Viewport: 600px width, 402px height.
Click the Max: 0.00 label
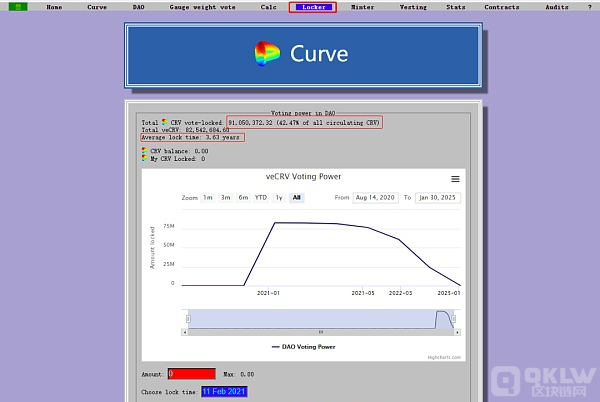[238, 374]
